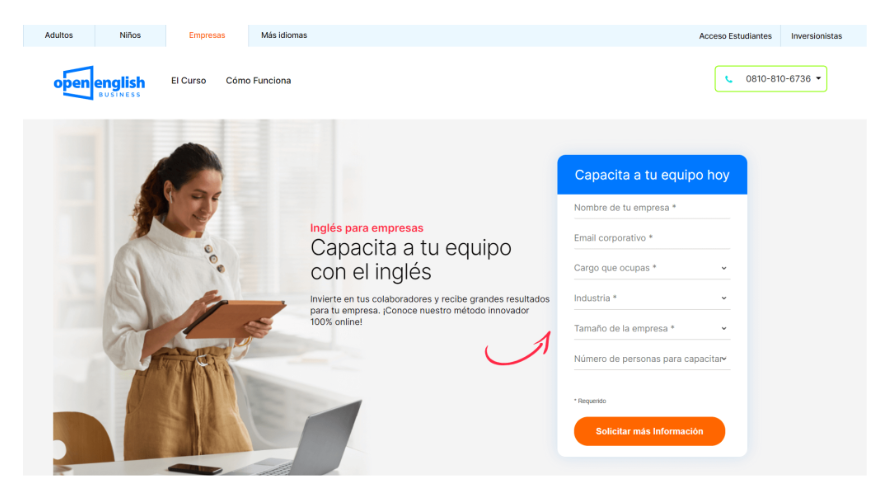Select the Empresas tab
Image resolution: width=890 pixels, height=500 pixels.
(207, 35)
